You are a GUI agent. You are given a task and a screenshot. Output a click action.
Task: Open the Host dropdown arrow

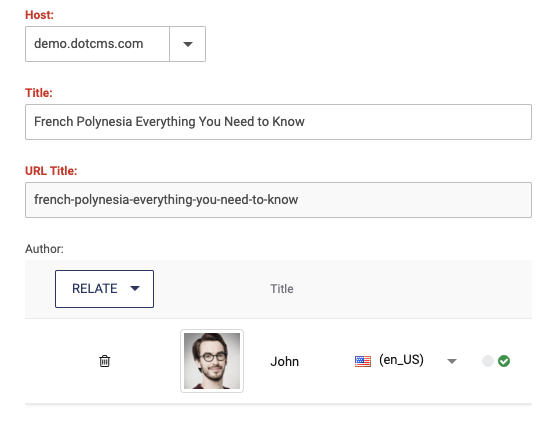[x=188, y=44]
